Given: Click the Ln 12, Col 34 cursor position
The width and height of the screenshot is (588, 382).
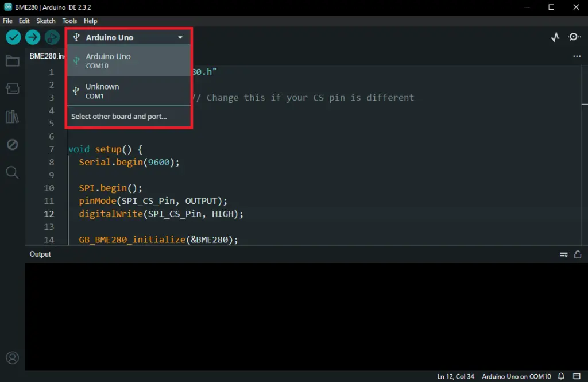Looking at the screenshot, I should click(x=455, y=376).
